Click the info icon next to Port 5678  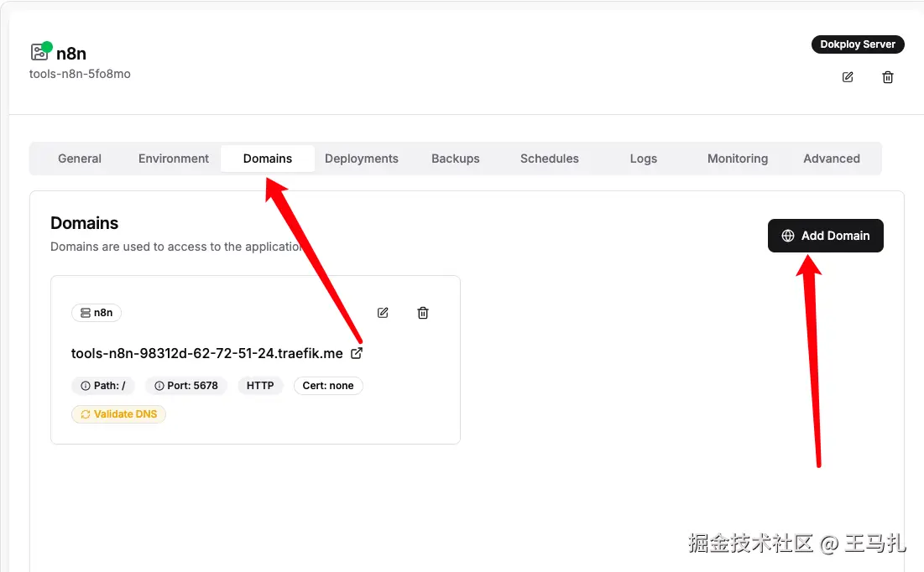[x=159, y=386]
